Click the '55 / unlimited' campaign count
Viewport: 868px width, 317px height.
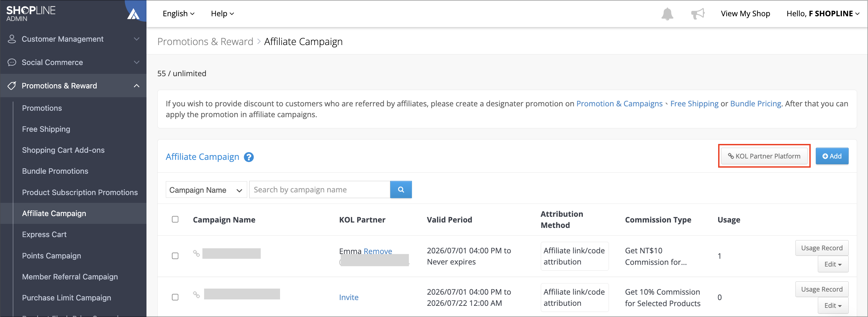tap(182, 73)
